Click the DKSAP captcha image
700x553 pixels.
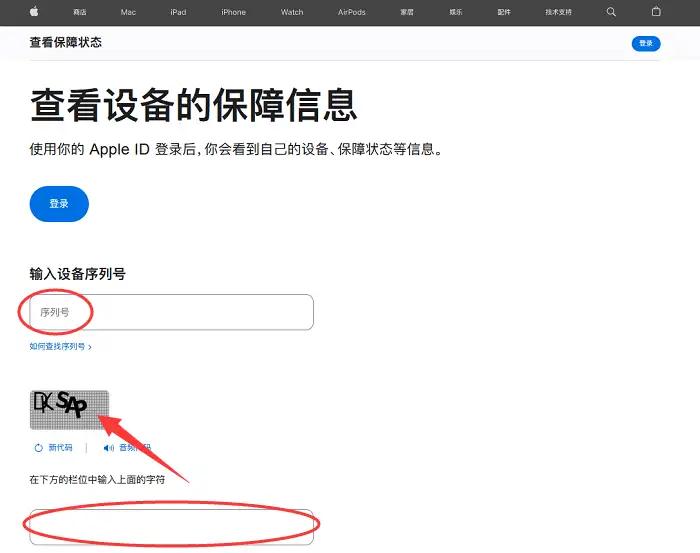69,410
